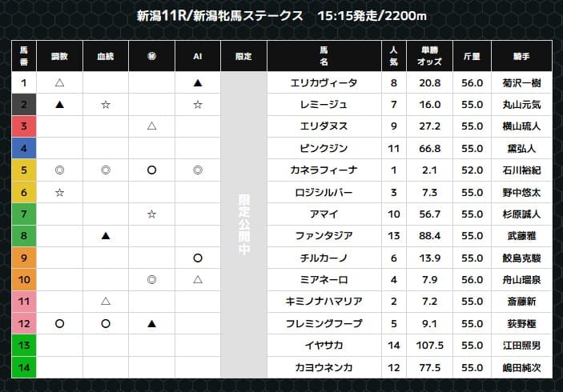Click the 調教 column header

[x=59, y=56]
